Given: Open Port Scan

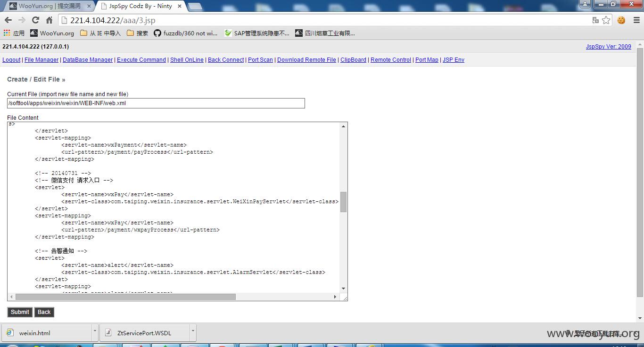Looking at the screenshot, I should click(x=260, y=60).
